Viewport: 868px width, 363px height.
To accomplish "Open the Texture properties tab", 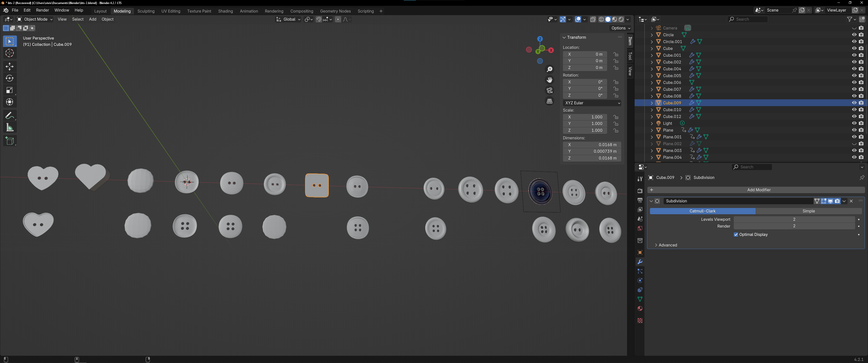I will click(x=640, y=321).
